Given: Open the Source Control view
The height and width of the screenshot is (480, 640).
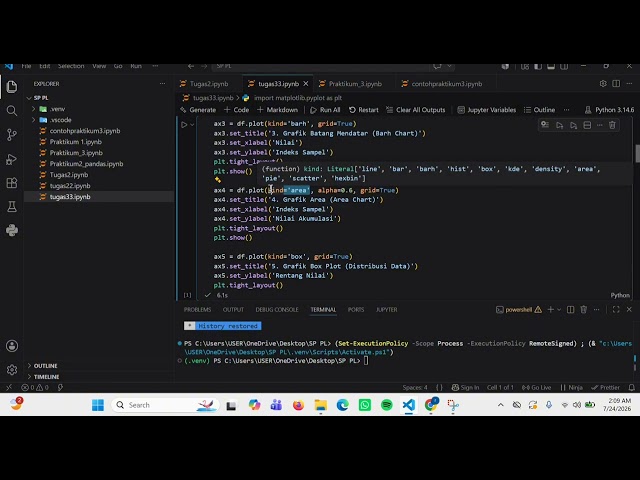Looking at the screenshot, I should [12, 135].
